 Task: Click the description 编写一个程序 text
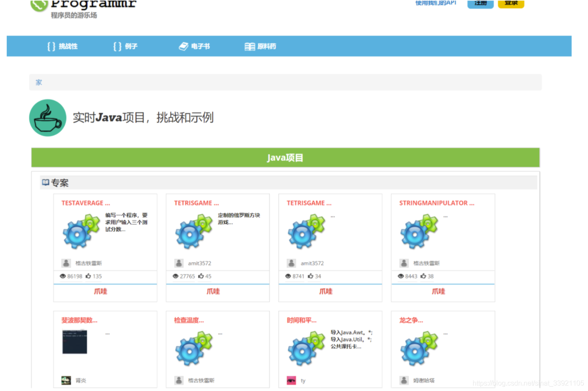pos(126,222)
